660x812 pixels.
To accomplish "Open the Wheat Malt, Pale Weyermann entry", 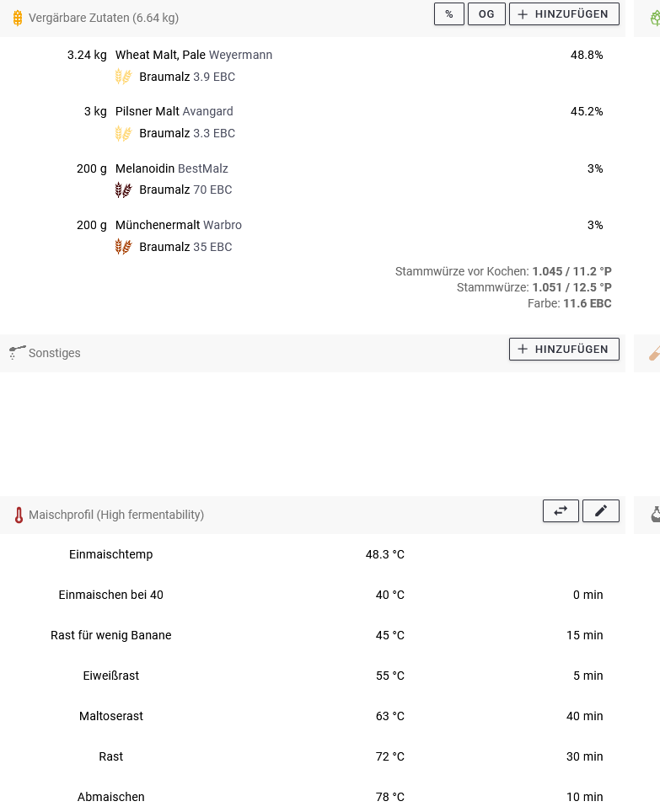I will click(x=194, y=55).
